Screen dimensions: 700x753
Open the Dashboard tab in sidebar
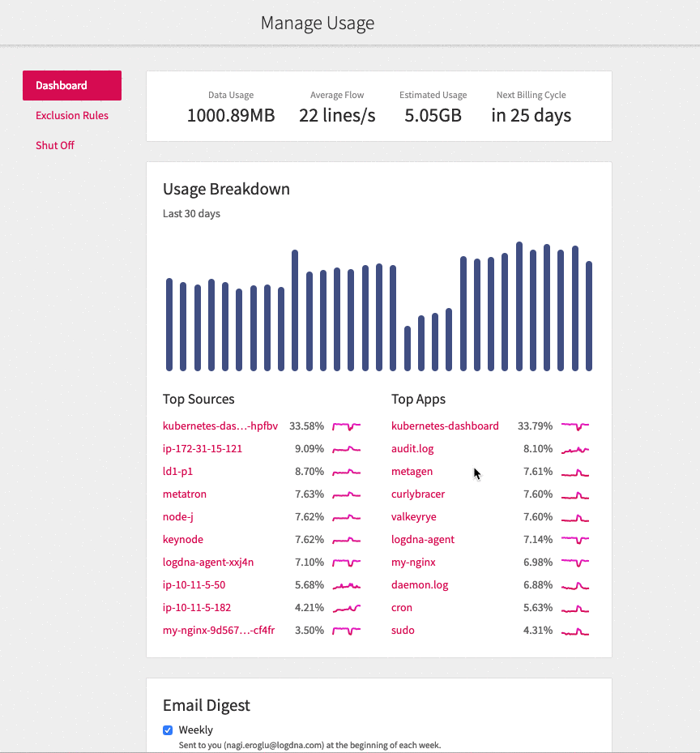[72, 85]
